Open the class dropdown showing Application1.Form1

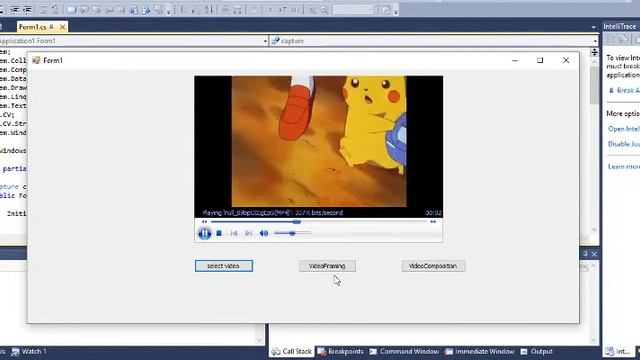(265, 41)
